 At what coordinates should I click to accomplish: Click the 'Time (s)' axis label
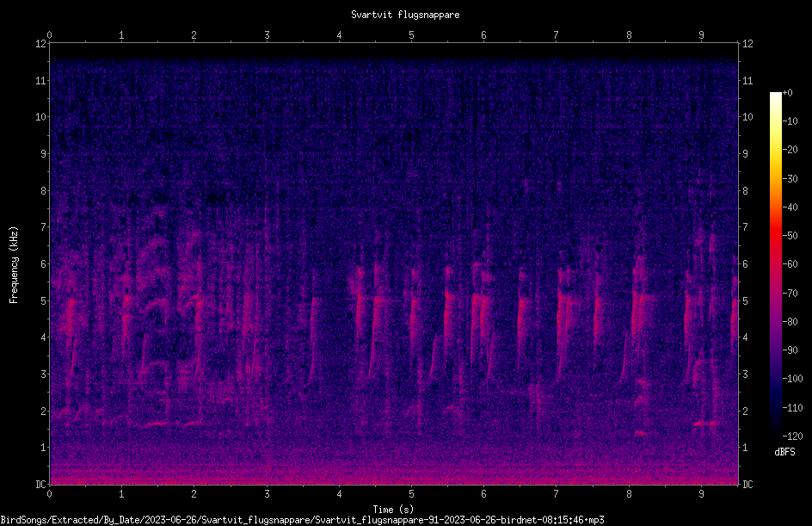click(x=393, y=510)
